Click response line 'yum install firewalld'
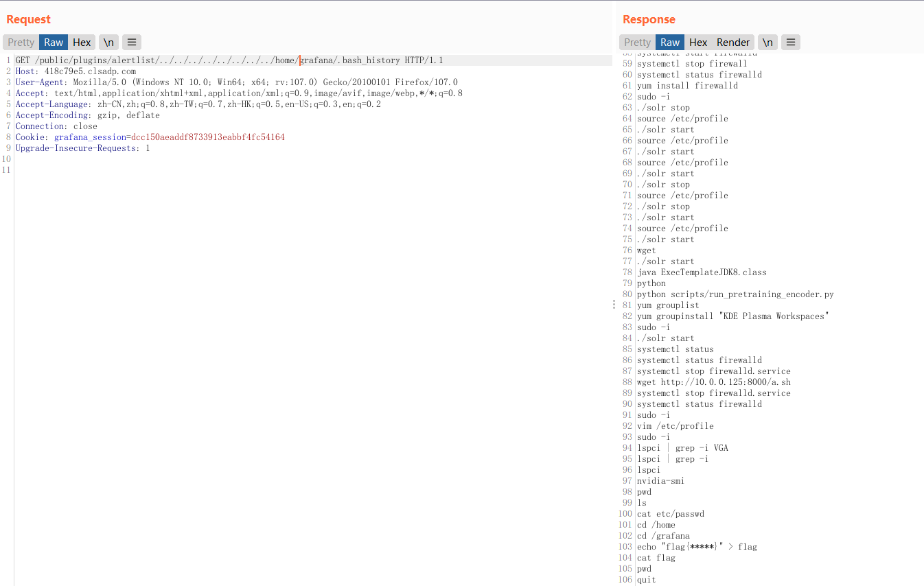The height and width of the screenshot is (586, 924). point(687,86)
